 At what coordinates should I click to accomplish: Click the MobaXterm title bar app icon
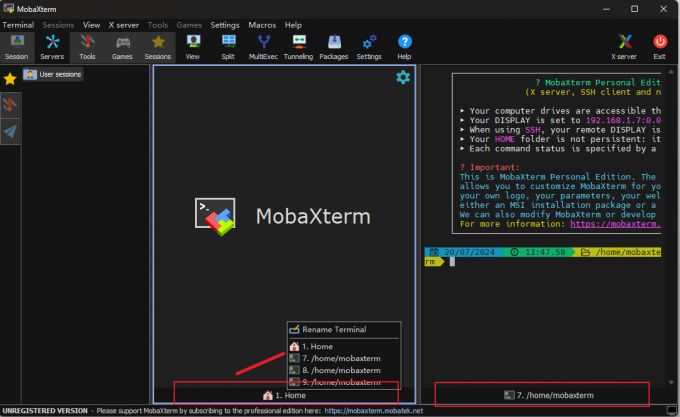tap(8, 9)
